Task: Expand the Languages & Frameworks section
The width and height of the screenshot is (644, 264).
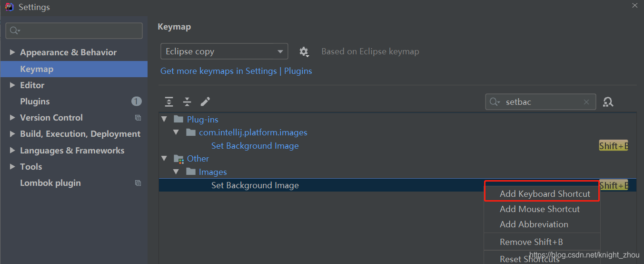Action: click(12, 151)
